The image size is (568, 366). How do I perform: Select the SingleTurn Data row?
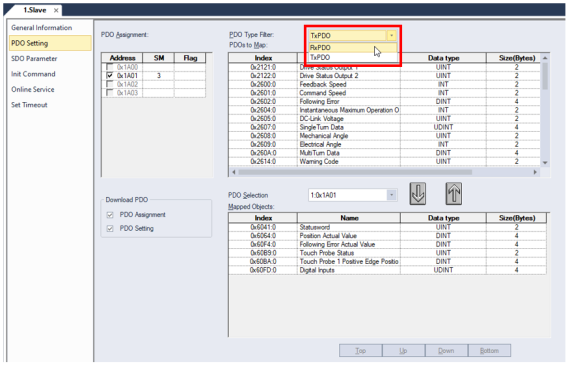384,127
